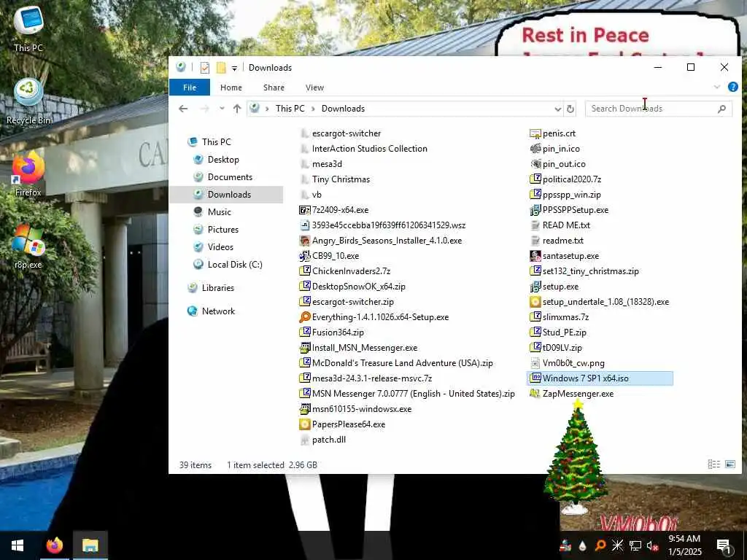Switch to large thumbnails view button

coord(730,464)
